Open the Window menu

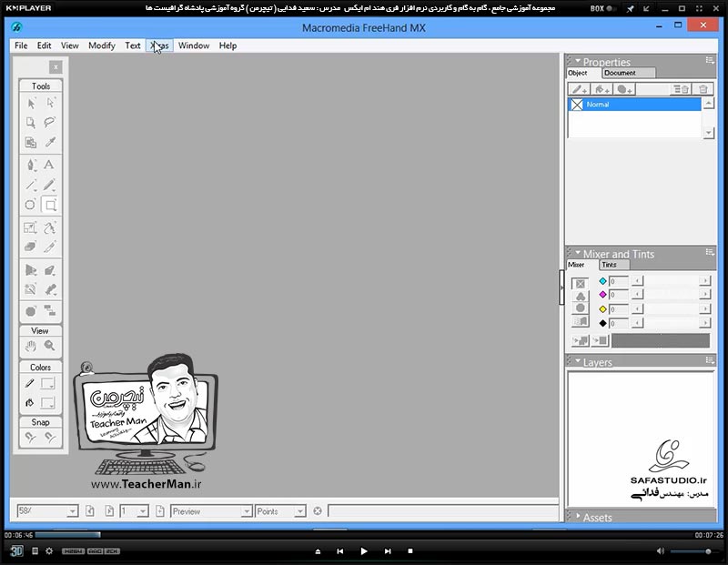(x=194, y=45)
